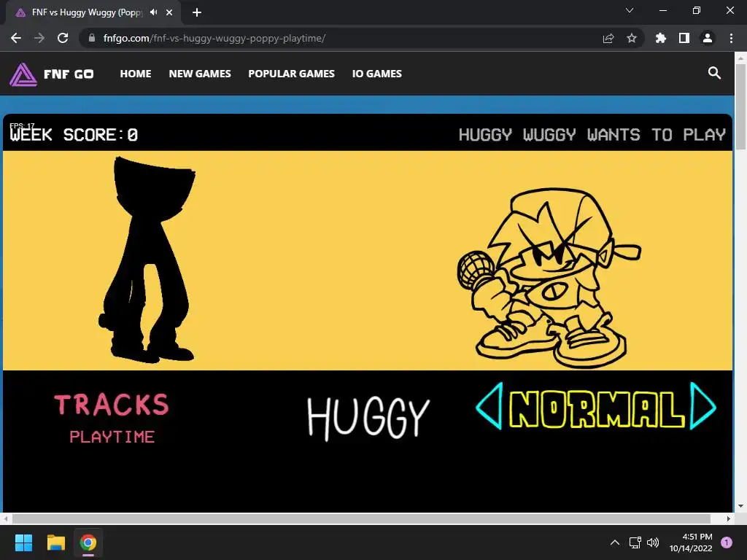Mute the tab via speaker icon

pyautogui.click(x=153, y=12)
